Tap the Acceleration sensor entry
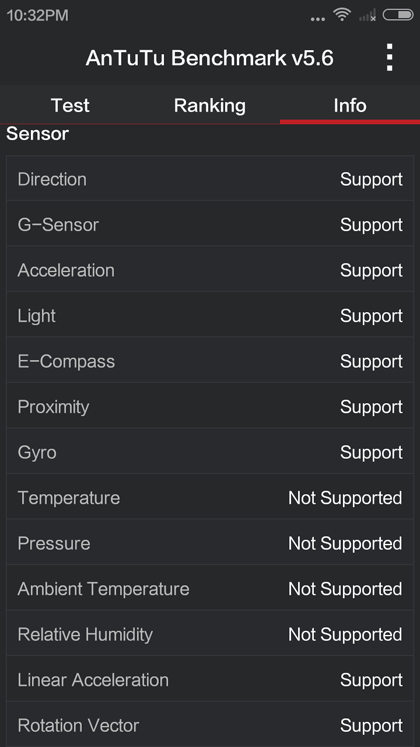 click(x=210, y=270)
